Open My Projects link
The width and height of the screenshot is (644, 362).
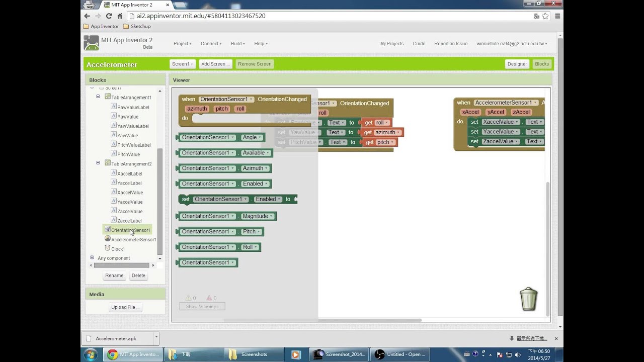tap(392, 44)
